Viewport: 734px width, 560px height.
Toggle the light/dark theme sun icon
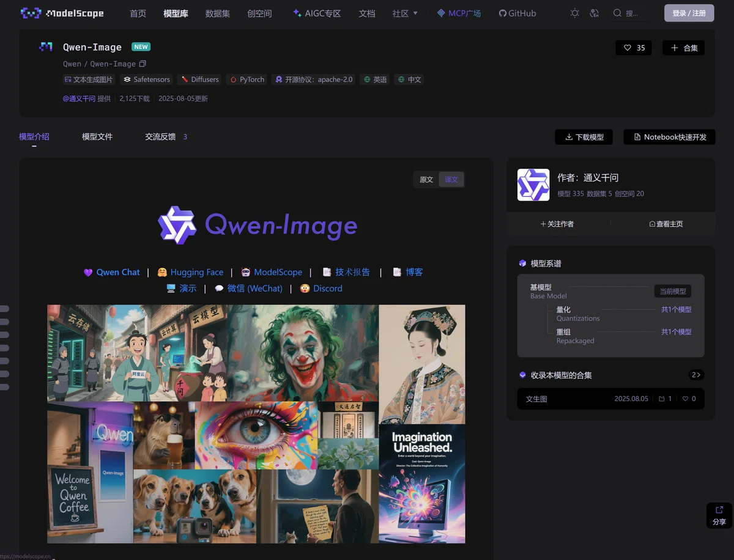click(574, 13)
